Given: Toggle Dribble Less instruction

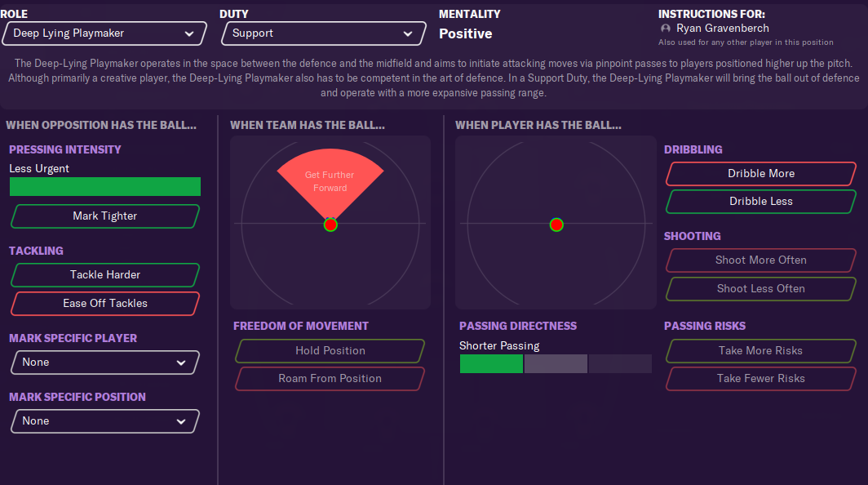Looking at the screenshot, I should (x=761, y=202).
